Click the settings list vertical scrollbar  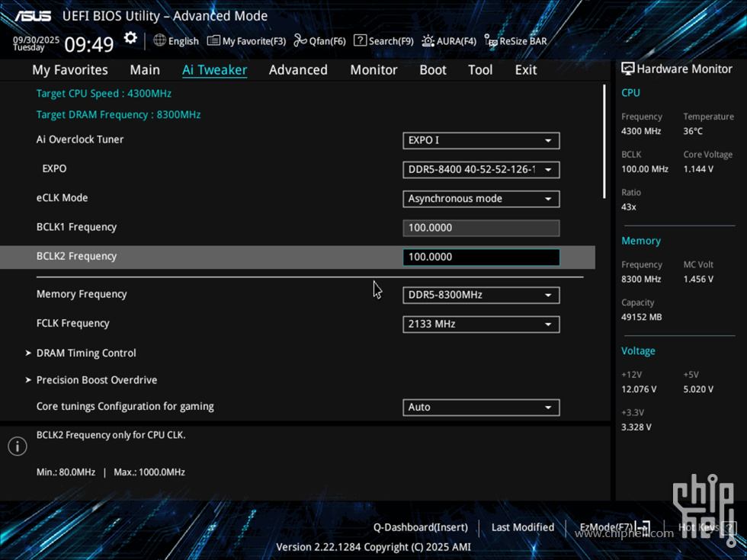[x=604, y=141]
